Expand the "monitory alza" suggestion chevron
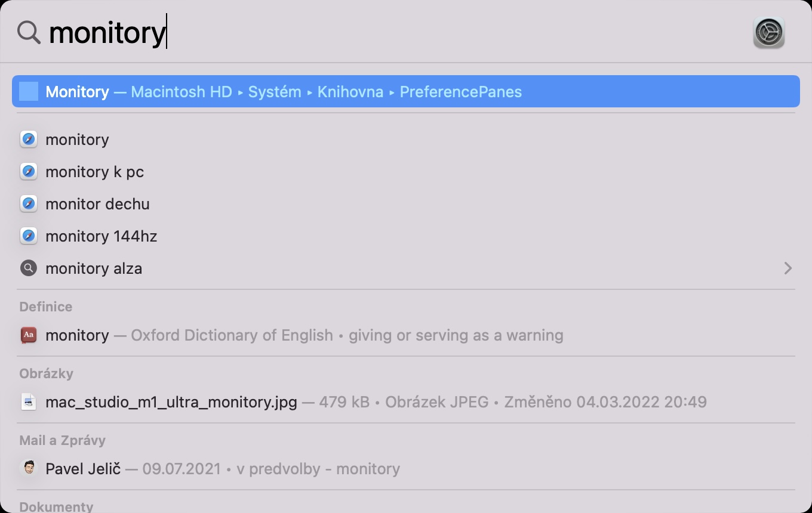Screen dimensions: 812x513 coord(788,268)
